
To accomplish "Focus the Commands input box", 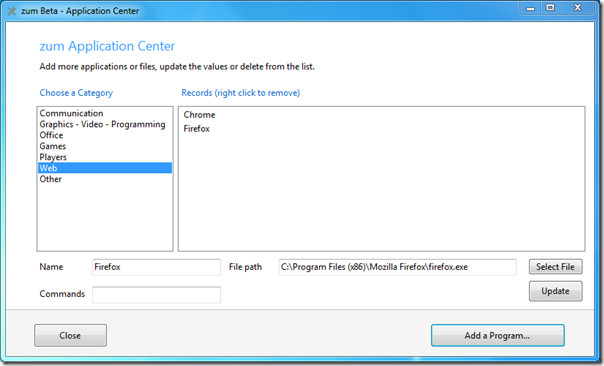I will 156,295.
